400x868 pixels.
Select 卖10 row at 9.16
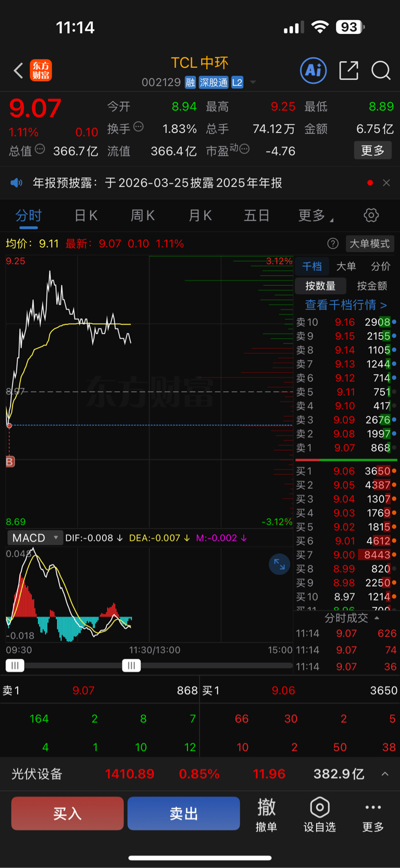[346, 322]
